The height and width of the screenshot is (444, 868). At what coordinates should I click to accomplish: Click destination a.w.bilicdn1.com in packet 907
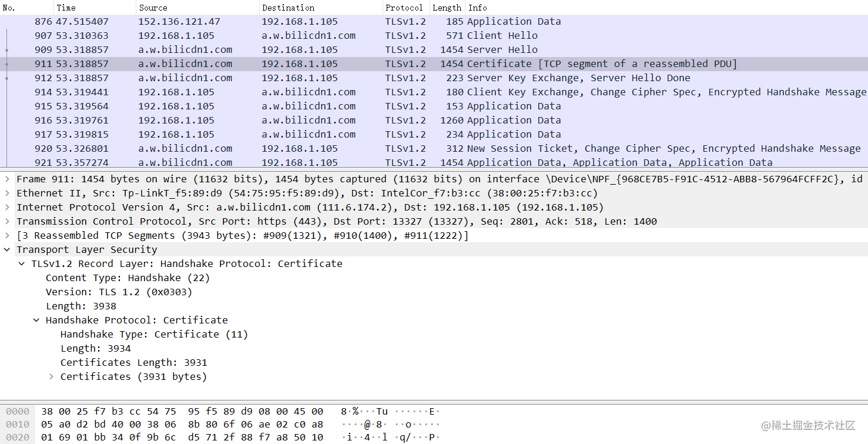click(x=309, y=35)
